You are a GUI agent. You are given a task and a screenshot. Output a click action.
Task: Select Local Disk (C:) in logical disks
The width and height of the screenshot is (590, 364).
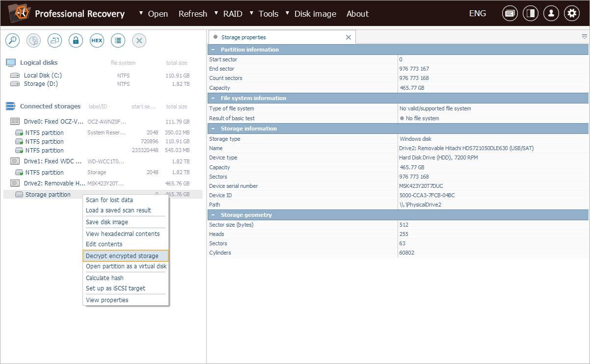[43, 75]
